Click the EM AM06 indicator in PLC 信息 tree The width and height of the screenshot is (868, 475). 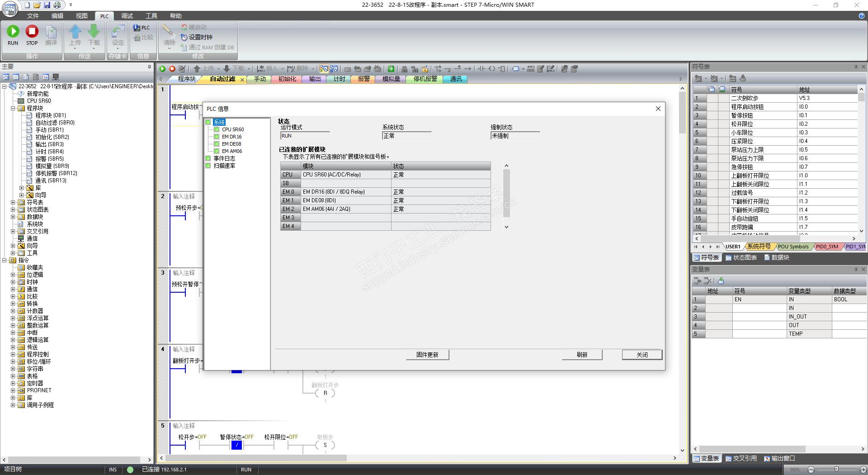tap(217, 151)
